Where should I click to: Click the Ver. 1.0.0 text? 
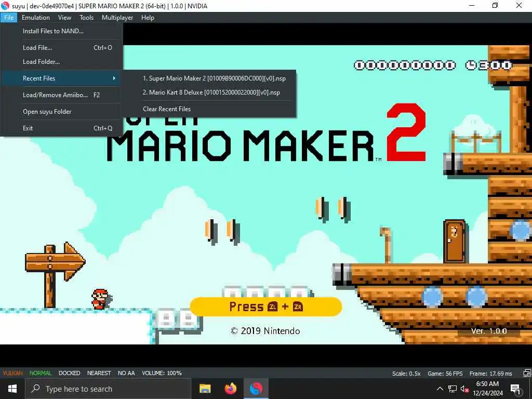[x=488, y=331]
